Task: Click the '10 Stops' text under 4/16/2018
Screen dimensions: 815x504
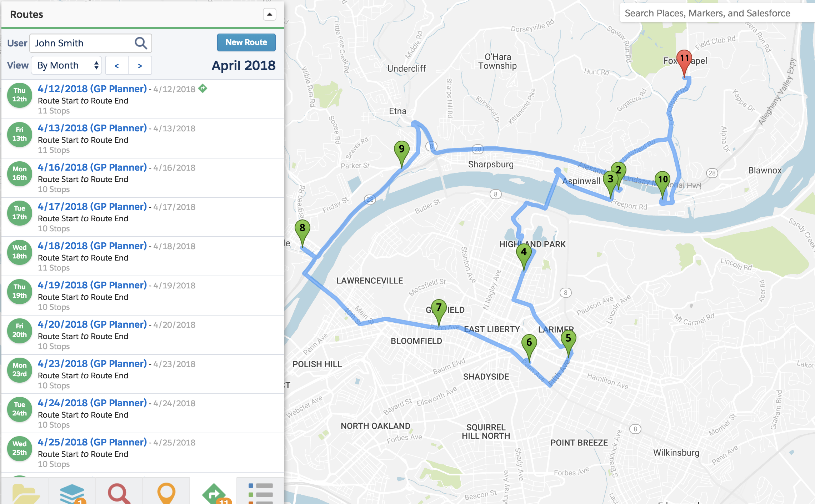Action: coord(54,189)
